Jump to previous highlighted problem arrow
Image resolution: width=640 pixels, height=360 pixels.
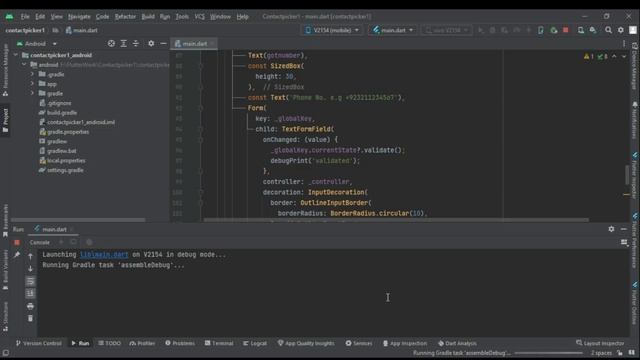(614, 56)
